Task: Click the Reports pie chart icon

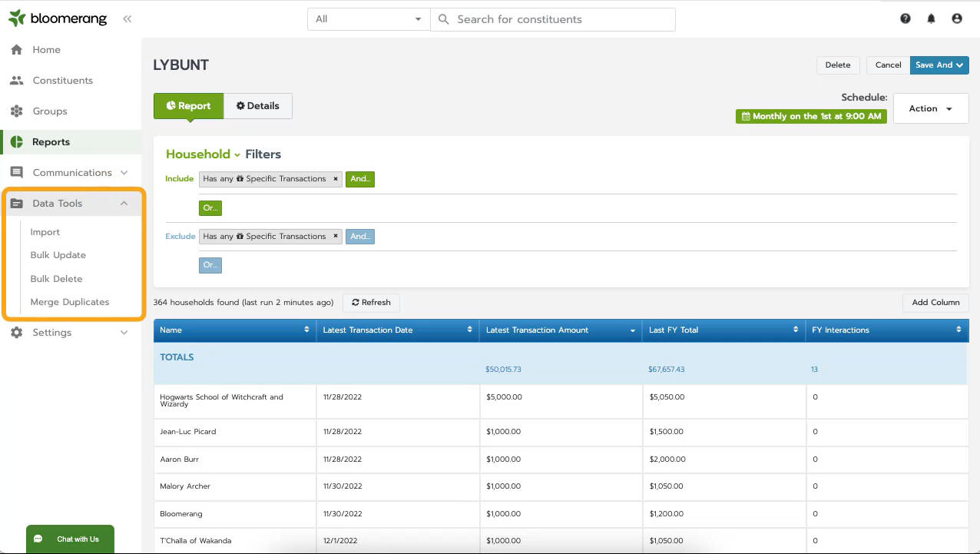Action: coord(16,142)
